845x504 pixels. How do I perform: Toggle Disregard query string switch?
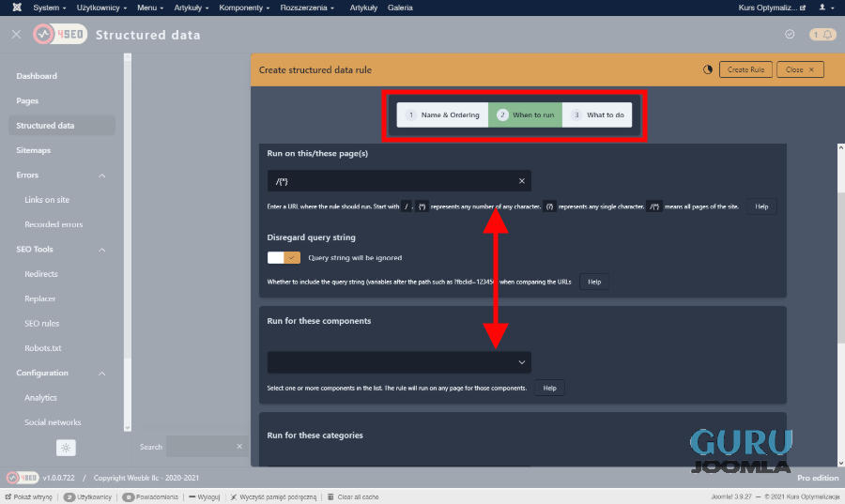(284, 257)
